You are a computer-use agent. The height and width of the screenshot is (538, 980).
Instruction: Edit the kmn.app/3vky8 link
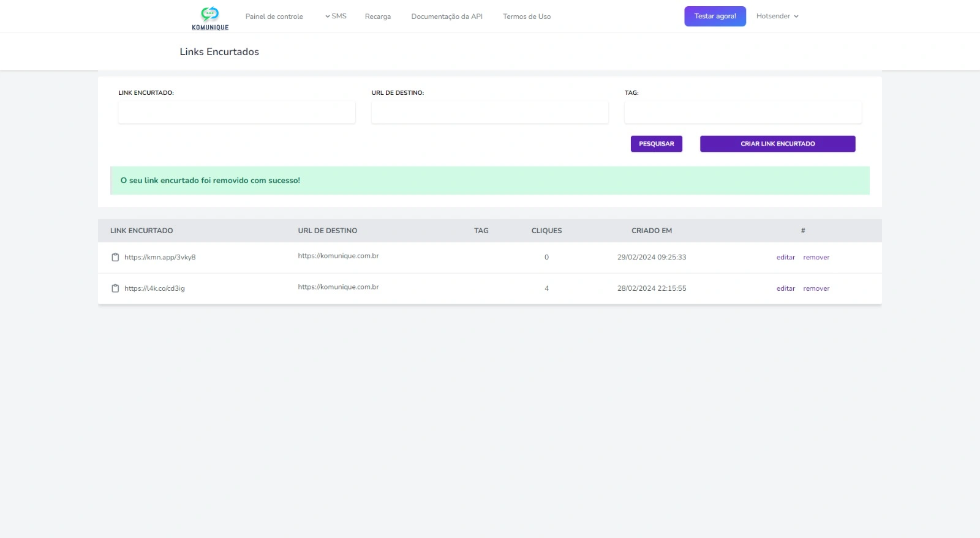coord(785,258)
